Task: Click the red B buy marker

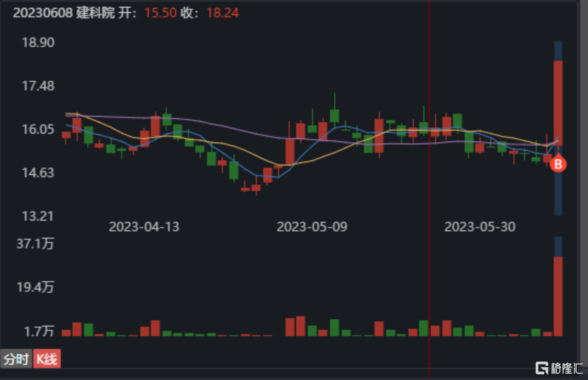Action: pos(558,164)
